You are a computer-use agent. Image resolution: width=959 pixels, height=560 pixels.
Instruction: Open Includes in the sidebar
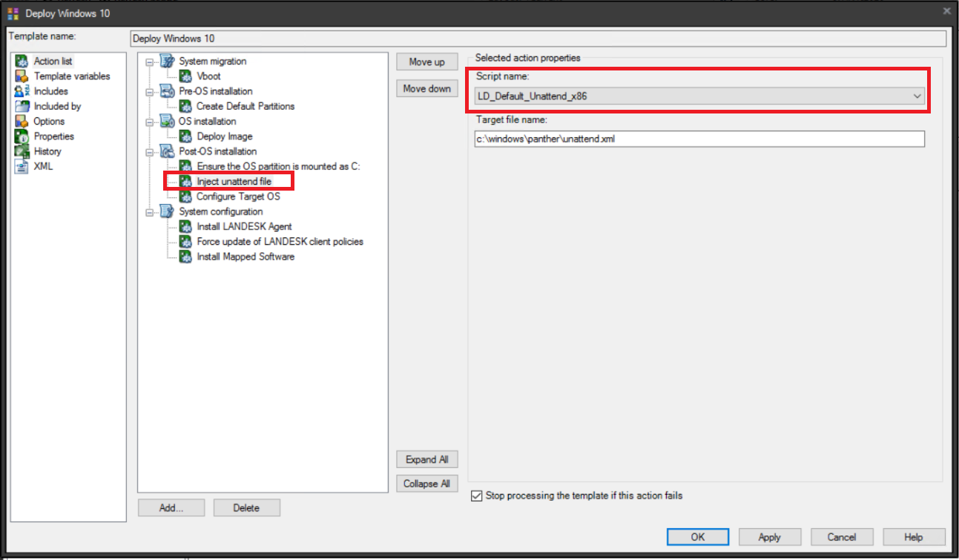pos(51,91)
